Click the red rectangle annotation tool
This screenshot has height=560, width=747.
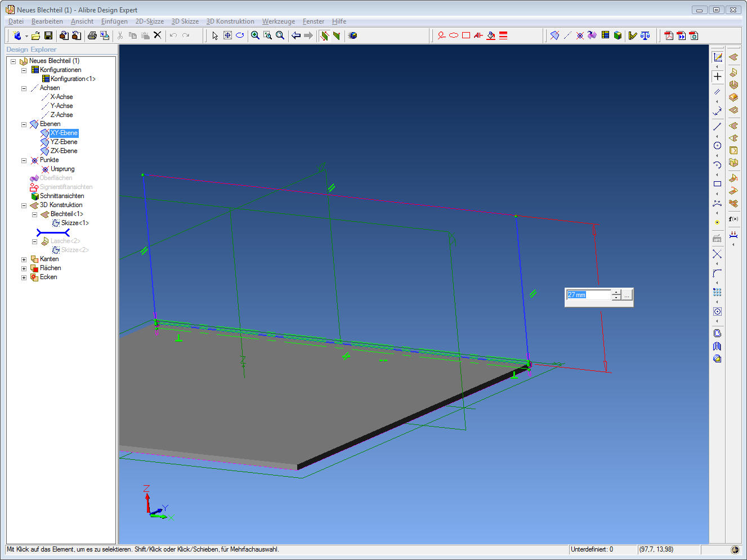click(x=466, y=35)
